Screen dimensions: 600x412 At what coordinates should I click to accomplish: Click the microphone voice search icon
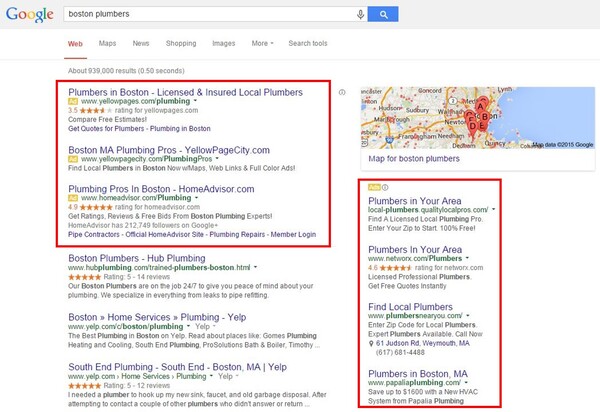pyautogui.click(x=360, y=14)
